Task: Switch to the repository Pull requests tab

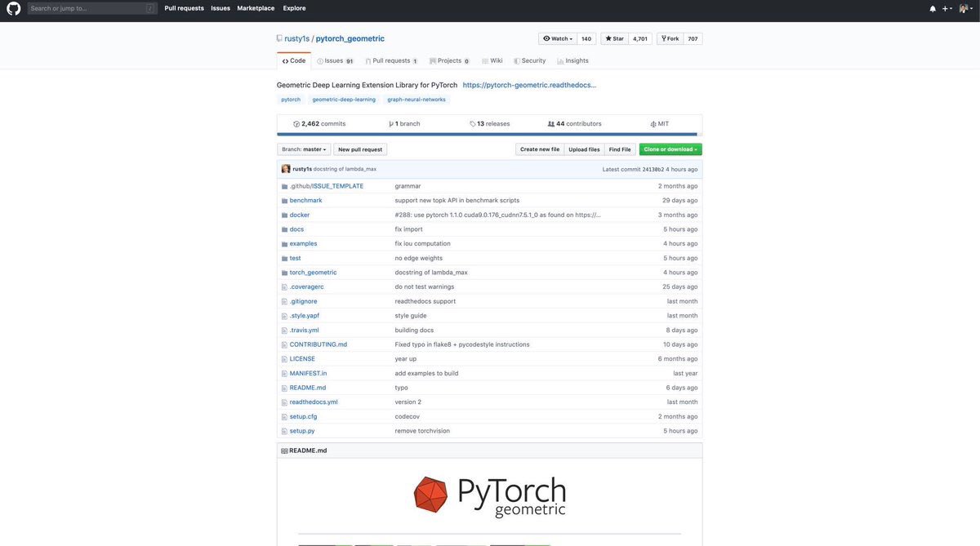Action: pyautogui.click(x=391, y=61)
